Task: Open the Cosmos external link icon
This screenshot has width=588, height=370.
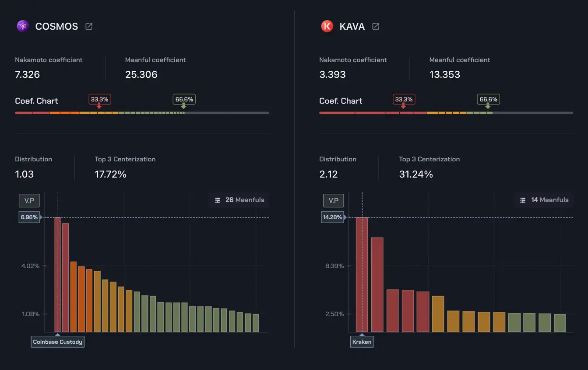Action: [89, 26]
